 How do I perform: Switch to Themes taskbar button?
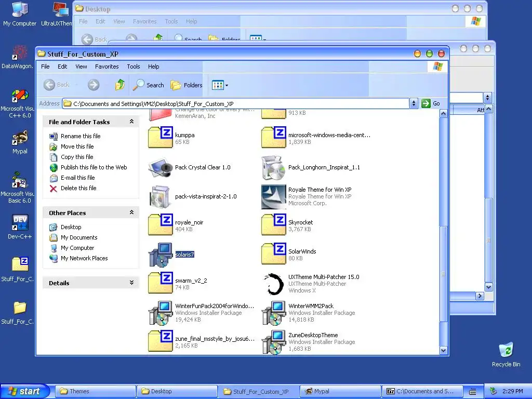[95, 391]
